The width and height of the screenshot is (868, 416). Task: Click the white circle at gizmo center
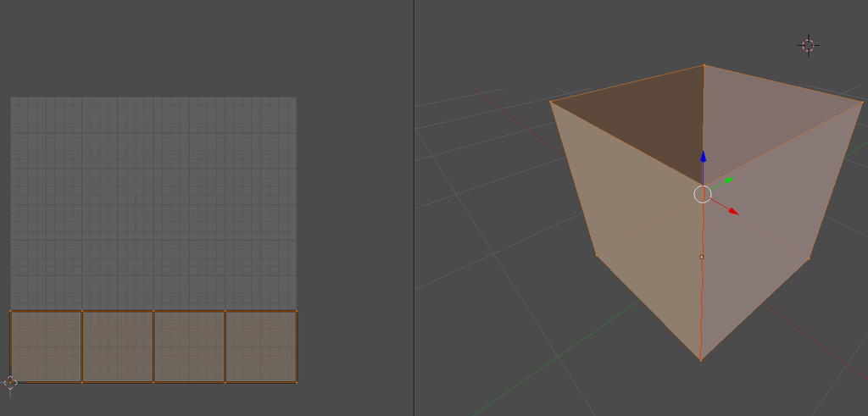pos(703,194)
